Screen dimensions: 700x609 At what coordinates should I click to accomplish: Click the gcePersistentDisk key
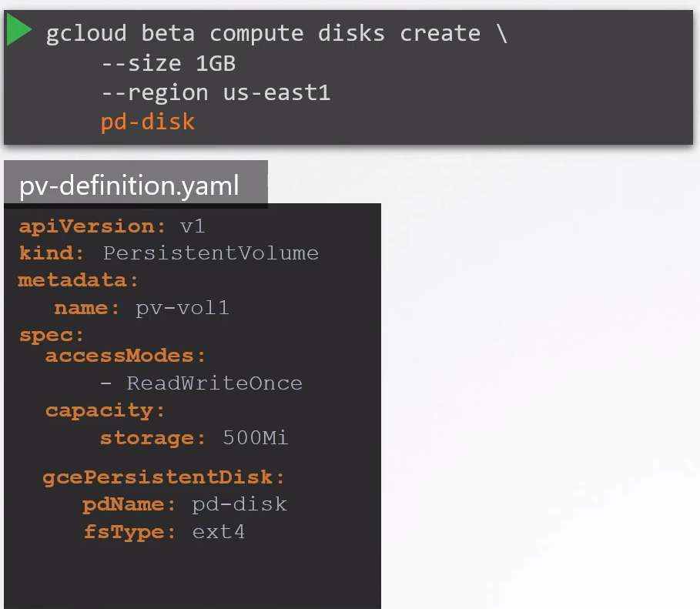[x=163, y=477]
